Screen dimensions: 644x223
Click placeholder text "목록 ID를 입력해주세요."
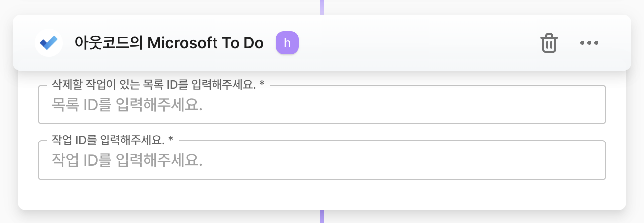pos(127,105)
